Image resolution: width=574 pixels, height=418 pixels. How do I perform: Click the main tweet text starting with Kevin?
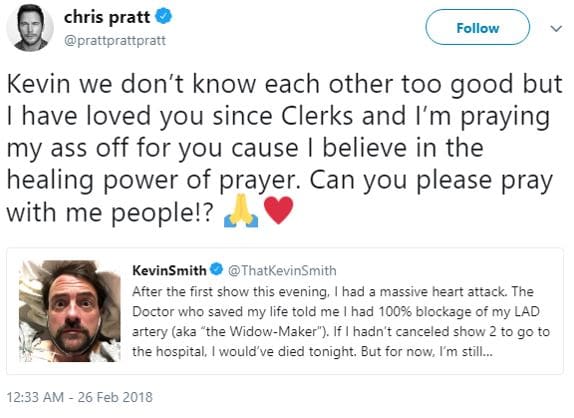(284, 148)
